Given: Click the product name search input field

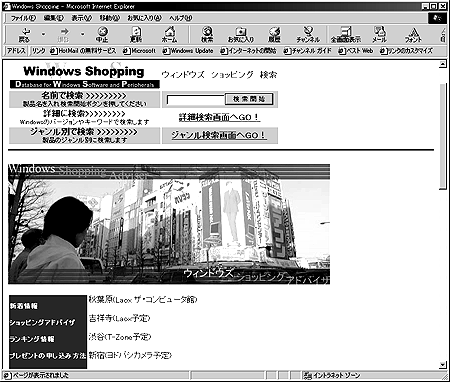Looking at the screenshot, I should [196, 100].
